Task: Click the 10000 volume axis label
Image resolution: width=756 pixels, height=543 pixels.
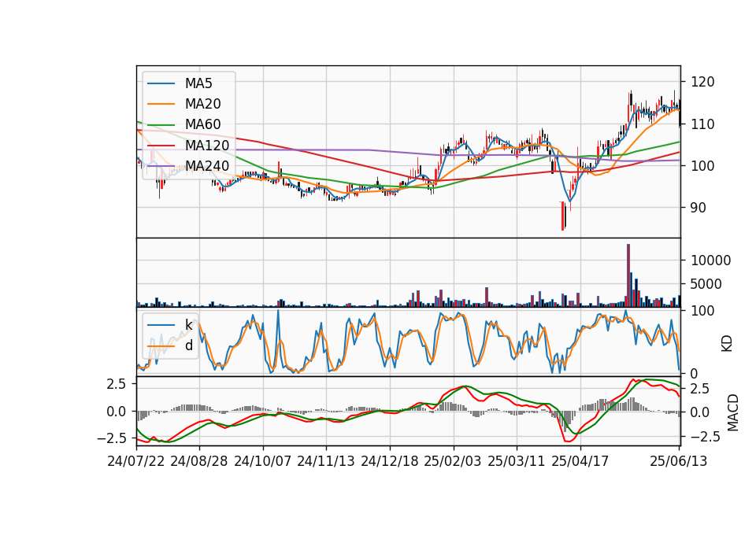Action: point(710,260)
